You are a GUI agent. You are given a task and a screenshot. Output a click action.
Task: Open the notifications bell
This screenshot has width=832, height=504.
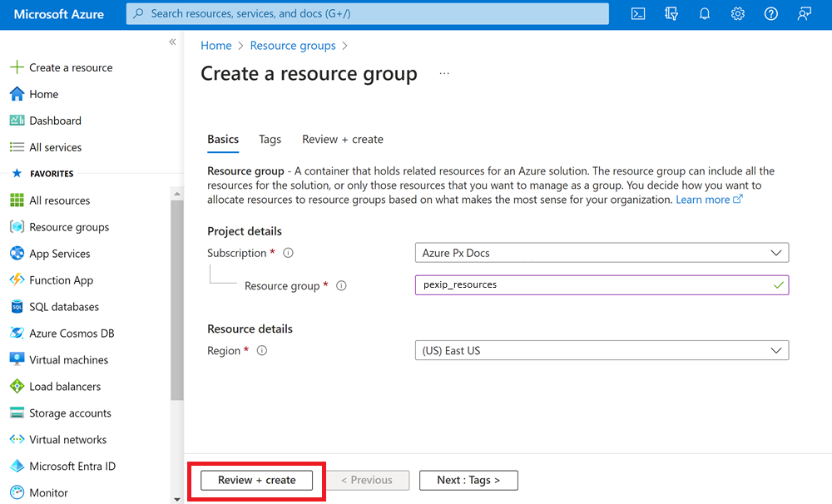click(x=704, y=13)
